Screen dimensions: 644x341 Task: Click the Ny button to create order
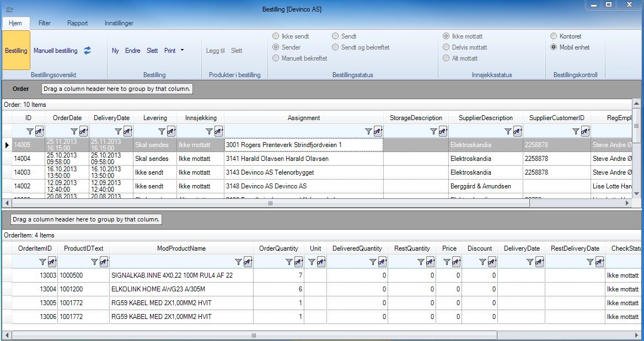(x=115, y=51)
